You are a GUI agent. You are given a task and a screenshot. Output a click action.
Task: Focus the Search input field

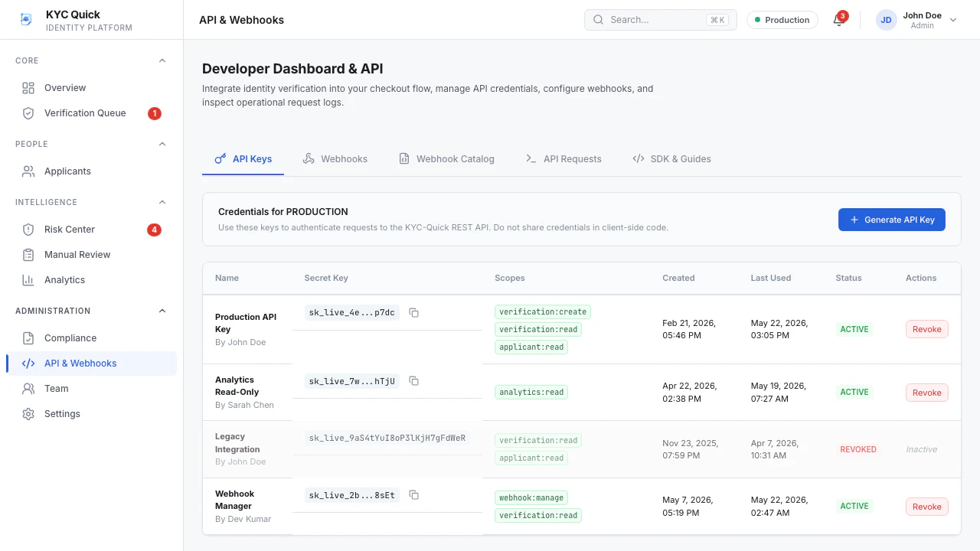[x=660, y=20]
